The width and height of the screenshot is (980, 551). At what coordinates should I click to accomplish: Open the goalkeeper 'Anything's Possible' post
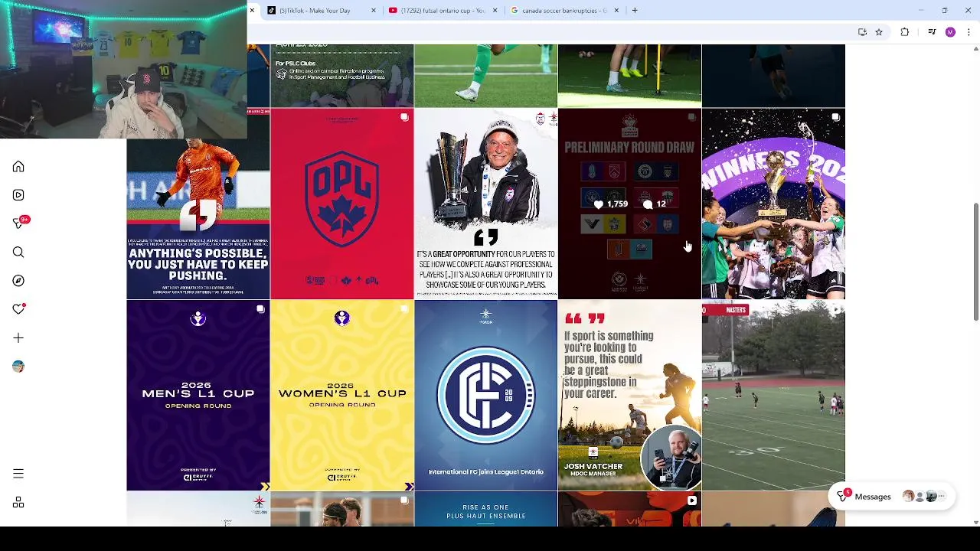pyautogui.click(x=198, y=219)
